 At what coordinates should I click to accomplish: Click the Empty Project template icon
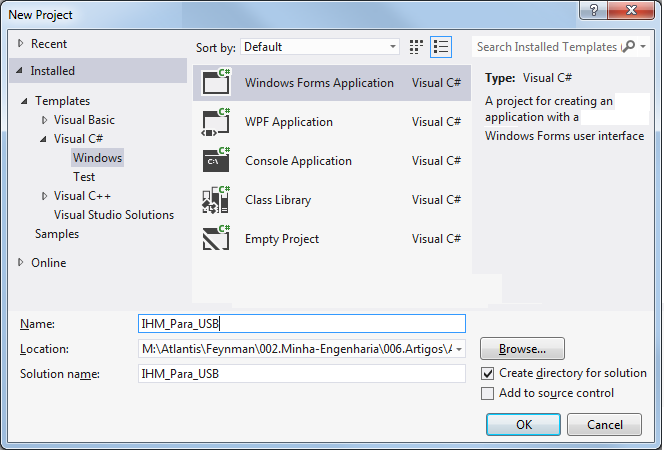[x=216, y=238]
